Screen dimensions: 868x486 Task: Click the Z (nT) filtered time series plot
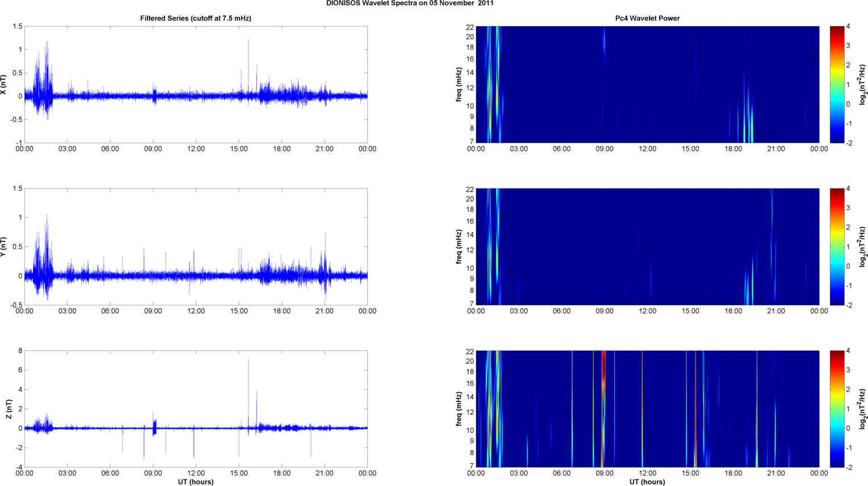196,409
